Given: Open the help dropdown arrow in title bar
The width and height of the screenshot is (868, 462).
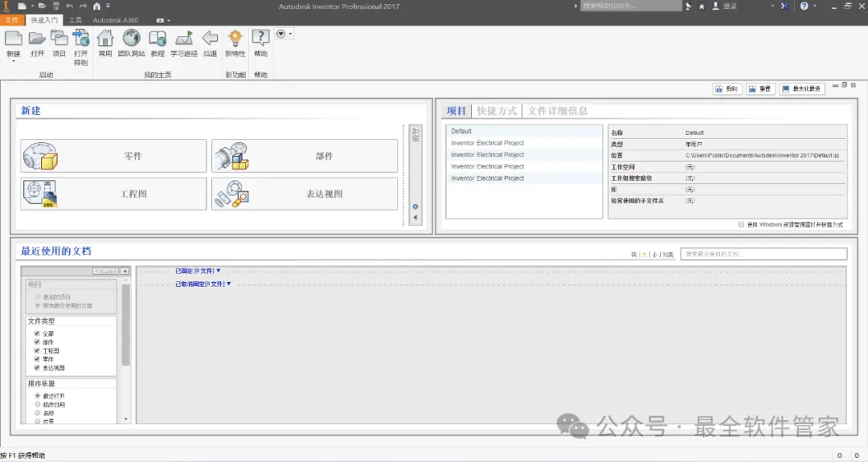Looking at the screenshot, I should click(x=814, y=6).
